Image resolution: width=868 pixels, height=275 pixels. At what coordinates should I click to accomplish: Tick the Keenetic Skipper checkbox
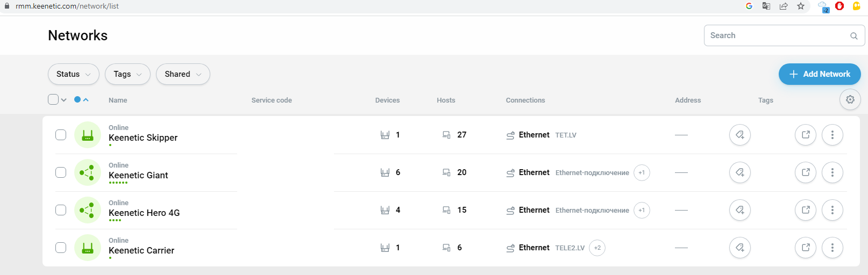tap(61, 135)
